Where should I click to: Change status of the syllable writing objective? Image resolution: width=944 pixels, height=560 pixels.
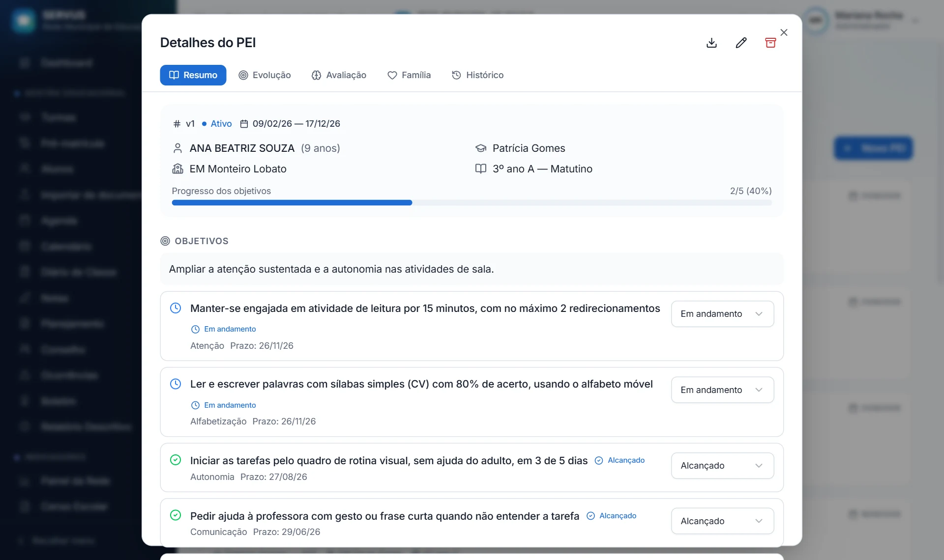[722, 390]
